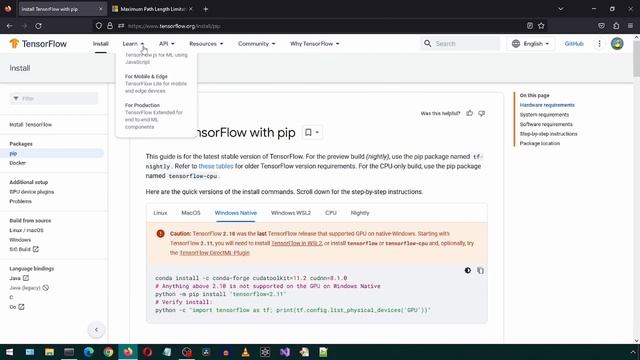Expand the API dropdown menu
The image size is (640, 360).
click(167, 44)
